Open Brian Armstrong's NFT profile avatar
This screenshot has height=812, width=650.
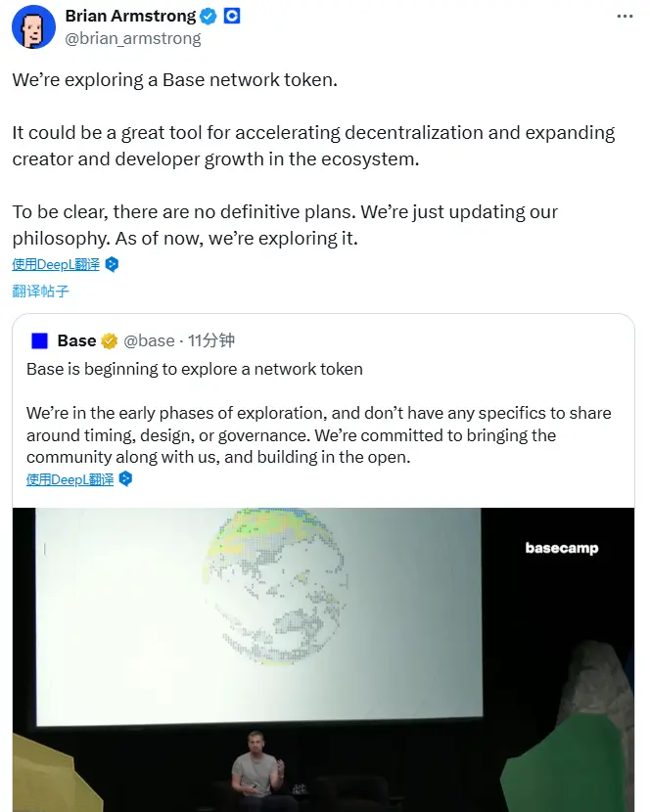[x=33, y=27]
